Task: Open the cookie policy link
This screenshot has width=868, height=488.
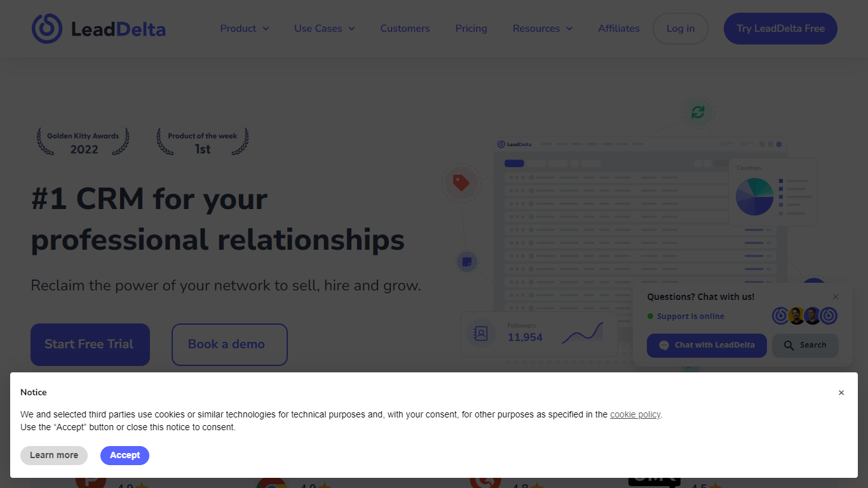Action: pyautogui.click(x=635, y=414)
